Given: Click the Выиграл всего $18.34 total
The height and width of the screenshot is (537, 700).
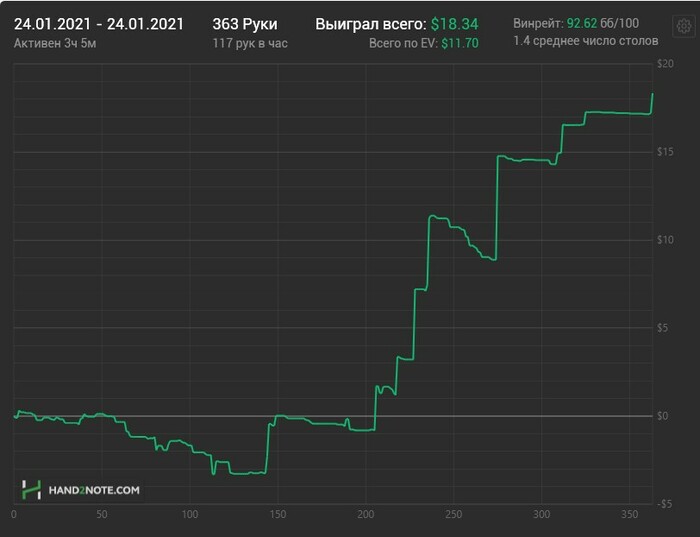Looking at the screenshot, I should tap(396, 24).
